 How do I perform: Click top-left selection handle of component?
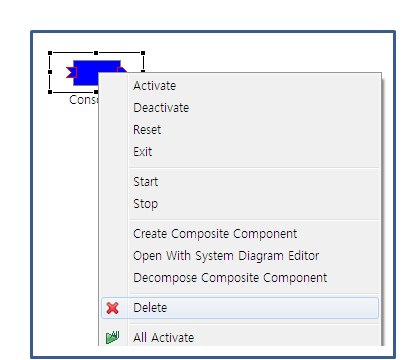50,53
